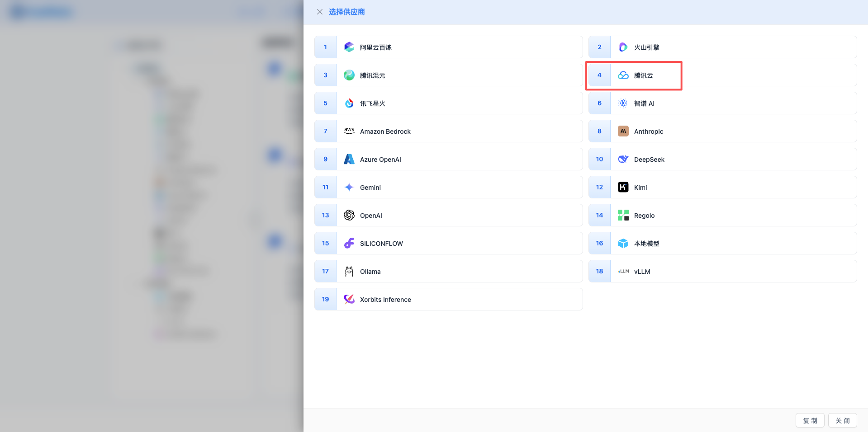Click the Ollama llama icon
The image size is (868, 432).
[x=349, y=271]
